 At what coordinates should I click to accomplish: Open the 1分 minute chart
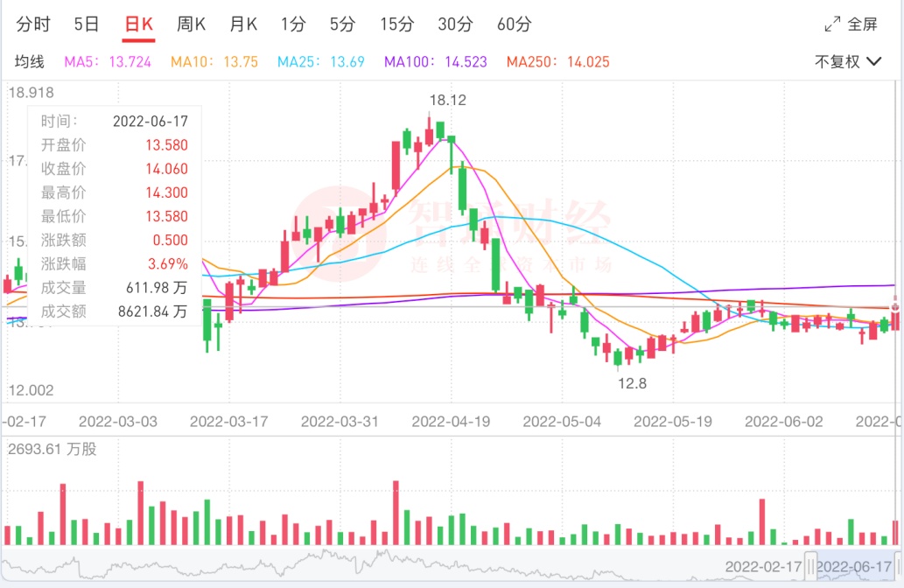(x=293, y=24)
